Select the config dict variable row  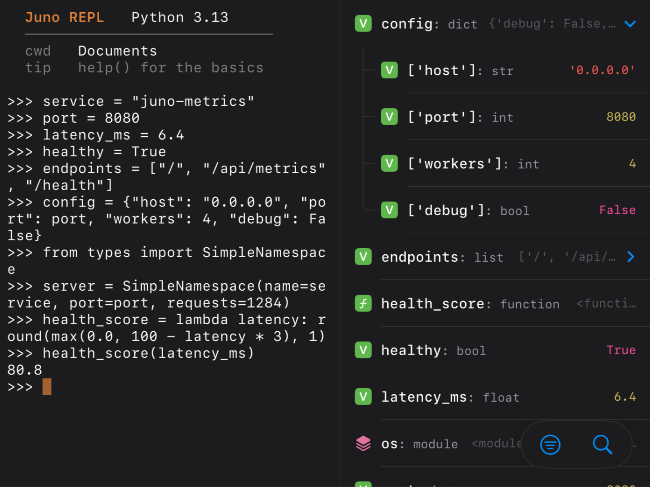(x=495, y=24)
